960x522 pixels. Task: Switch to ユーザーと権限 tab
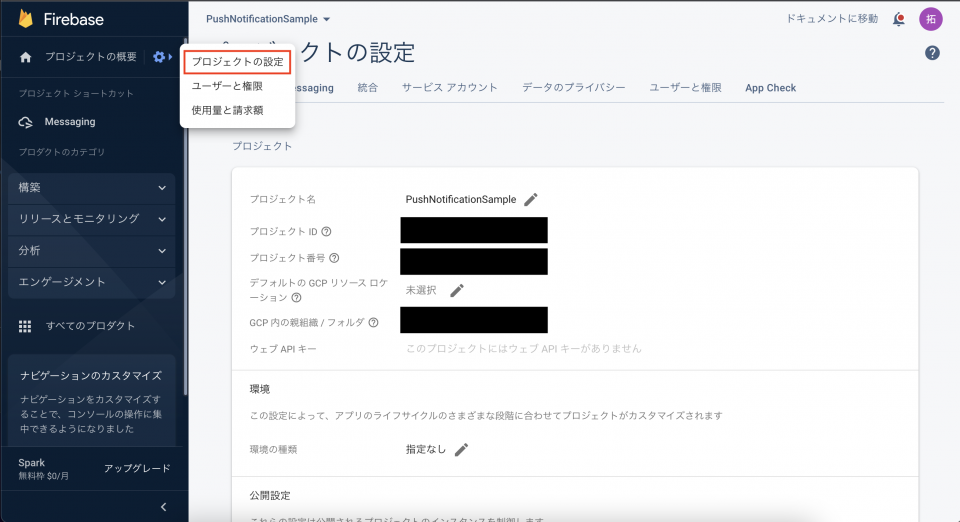tap(685, 88)
